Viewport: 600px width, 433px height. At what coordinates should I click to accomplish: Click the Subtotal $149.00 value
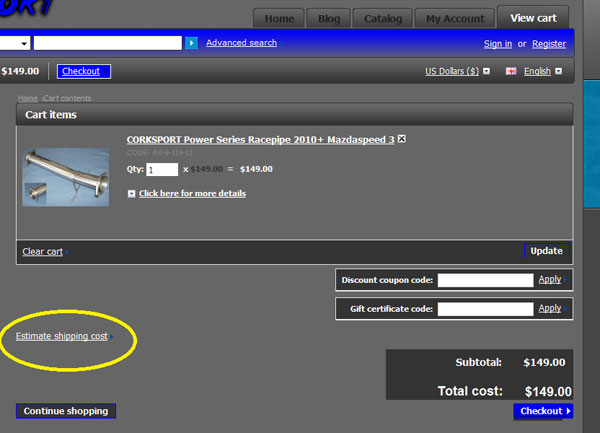(544, 362)
